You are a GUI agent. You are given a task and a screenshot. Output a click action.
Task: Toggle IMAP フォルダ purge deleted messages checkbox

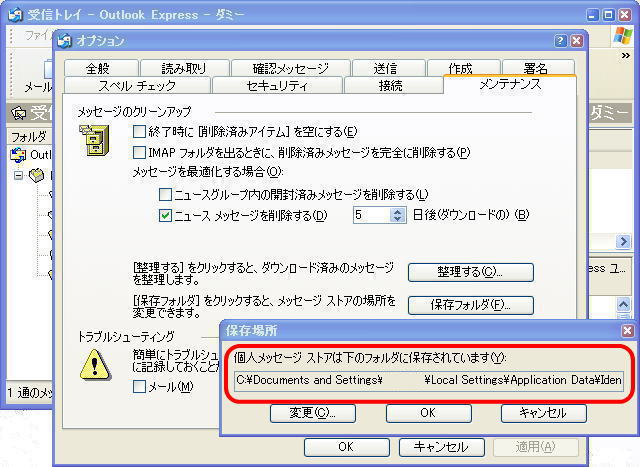(x=139, y=152)
